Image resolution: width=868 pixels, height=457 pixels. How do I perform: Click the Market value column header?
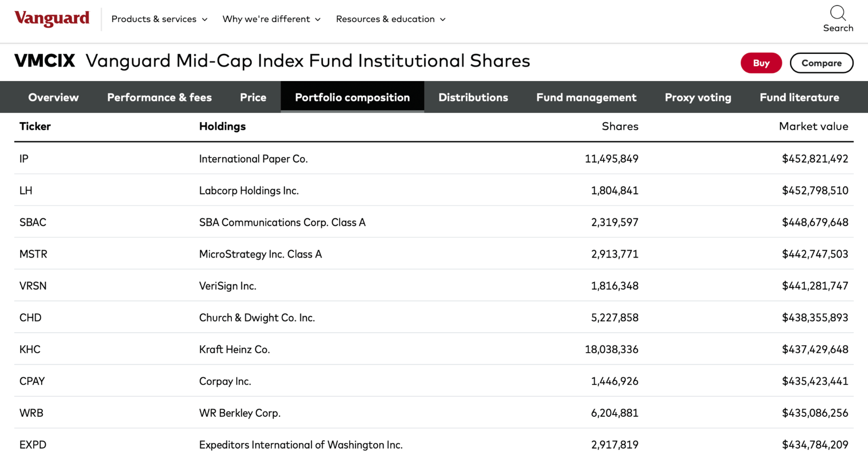pos(813,126)
